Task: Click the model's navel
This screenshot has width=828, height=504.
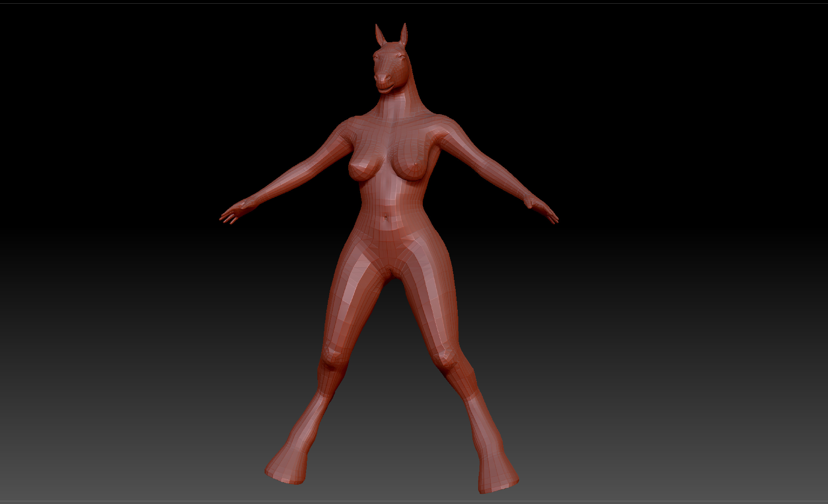Action: click(x=386, y=219)
